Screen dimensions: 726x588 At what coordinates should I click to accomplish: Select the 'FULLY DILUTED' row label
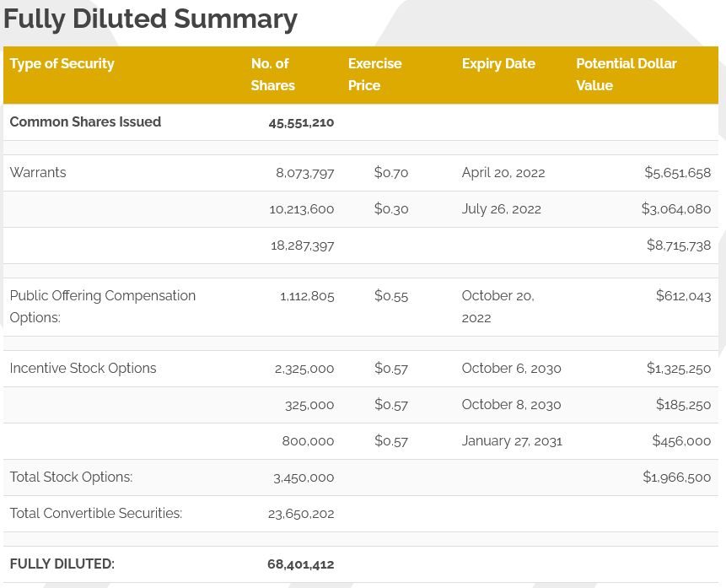click(x=62, y=564)
